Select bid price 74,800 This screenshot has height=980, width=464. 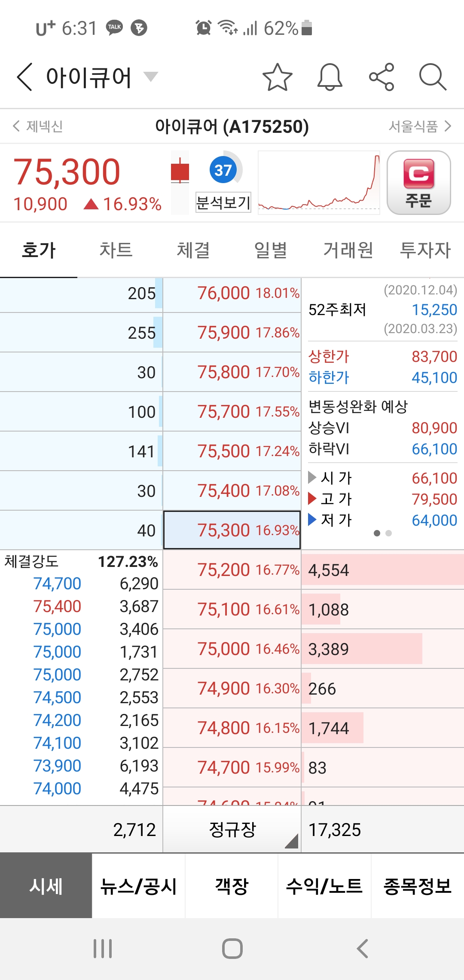pos(232,728)
